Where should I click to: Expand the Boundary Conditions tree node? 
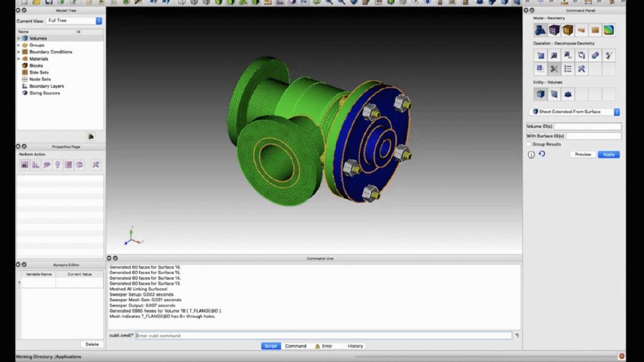(19, 52)
